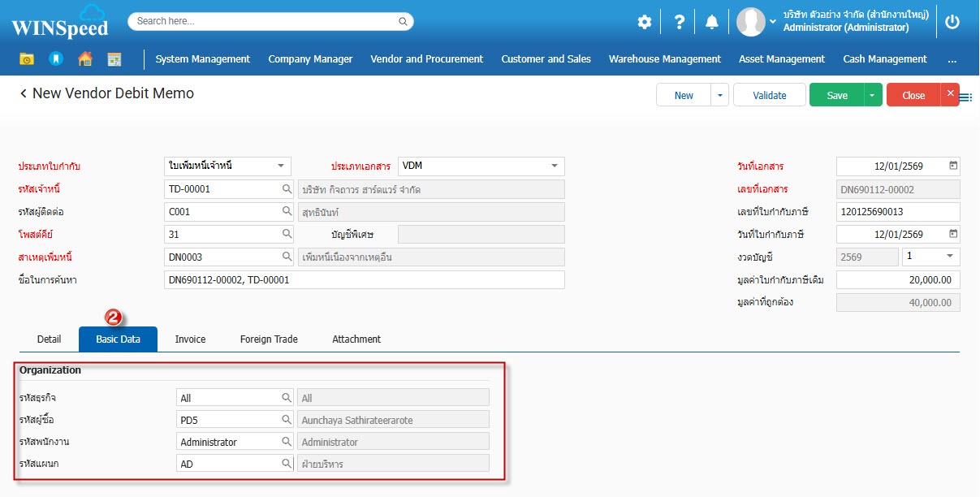The height and width of the screenshot is (497, 980).
Task: Open the calendar schedule icon
Action: click(114, 58)
